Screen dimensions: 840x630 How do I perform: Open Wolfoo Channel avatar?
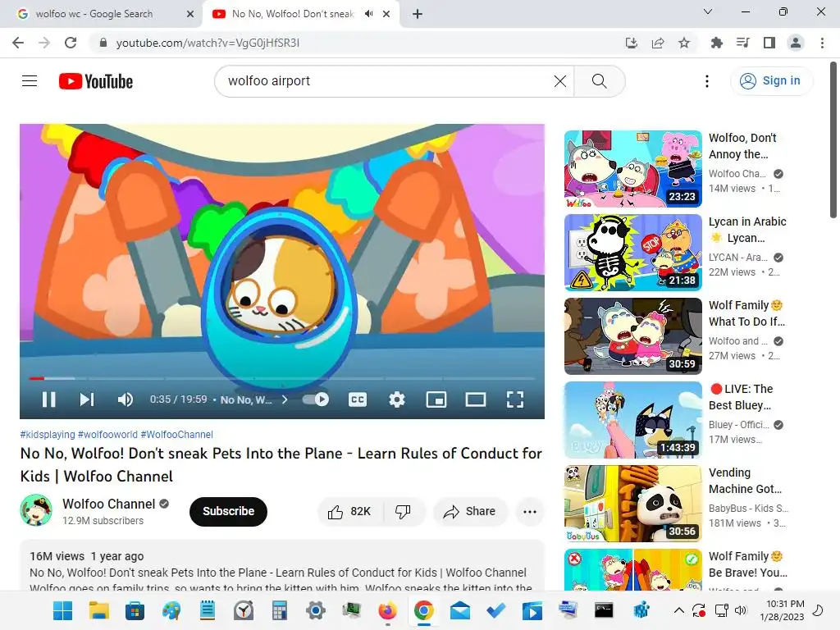pos(36,510)
